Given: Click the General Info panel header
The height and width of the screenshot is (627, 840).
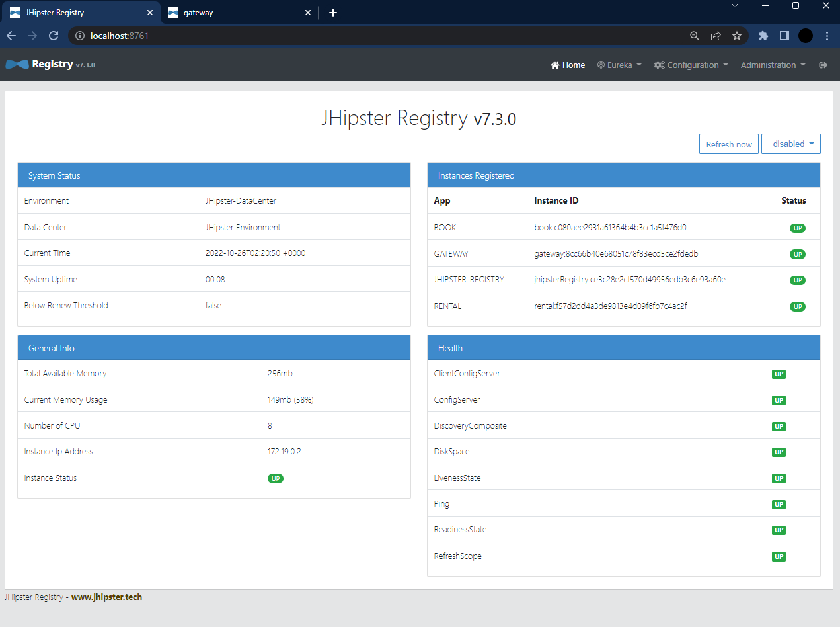Looking at the screenshot, I should click(214, 348).
